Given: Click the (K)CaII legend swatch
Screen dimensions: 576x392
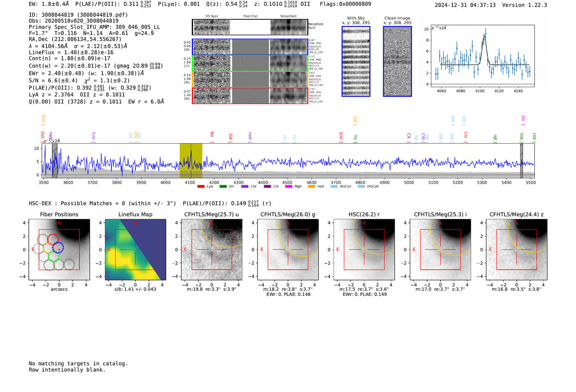Looking at the screenshot, I should tap(334, 186).
